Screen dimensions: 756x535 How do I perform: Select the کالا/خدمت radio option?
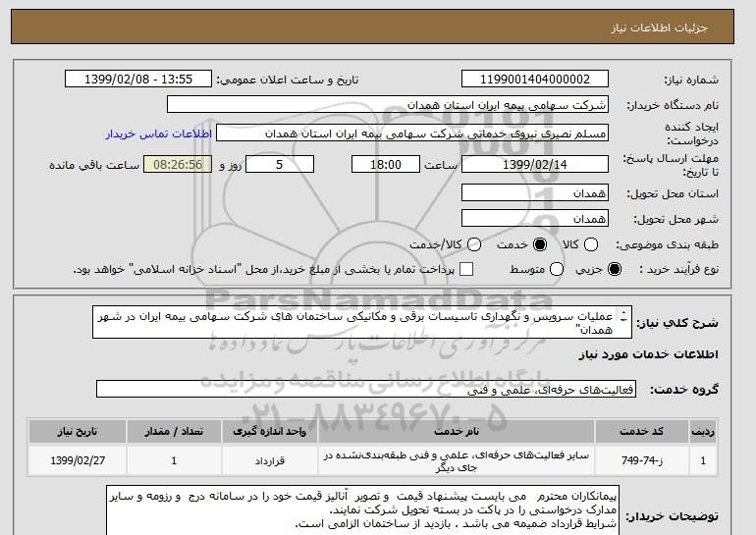(x=474, y=244)
